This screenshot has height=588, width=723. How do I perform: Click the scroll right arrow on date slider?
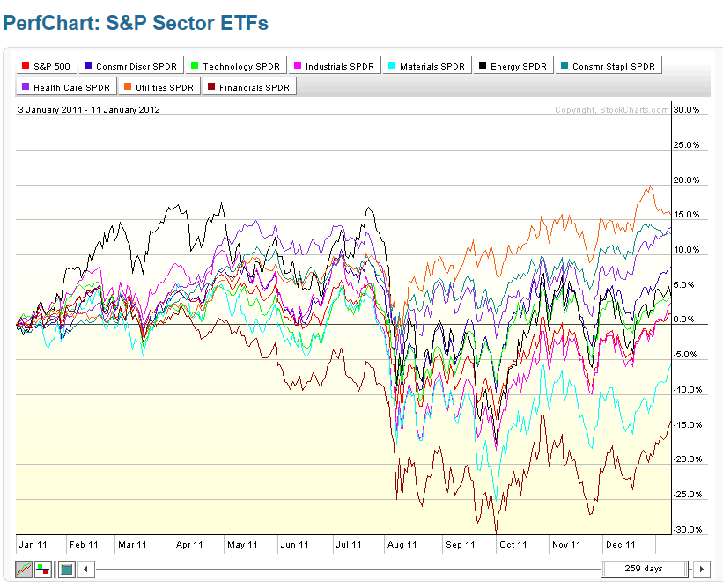pos(702,569)
